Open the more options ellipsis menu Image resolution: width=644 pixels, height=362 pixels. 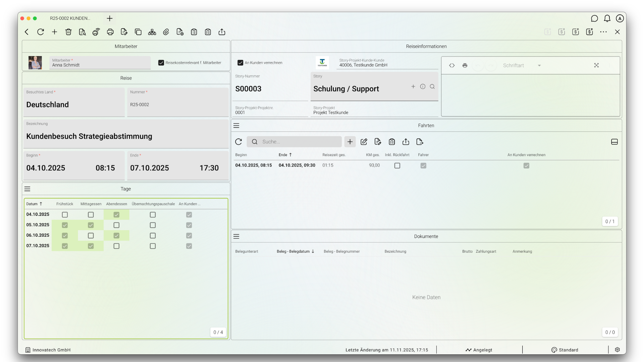pos(603,32)
